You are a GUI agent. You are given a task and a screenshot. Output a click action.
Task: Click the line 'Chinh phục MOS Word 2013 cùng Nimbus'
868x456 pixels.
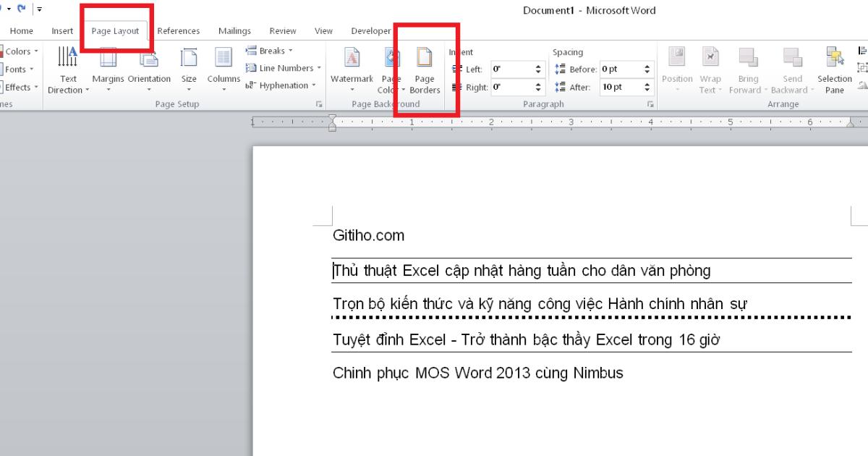(478, 373)
